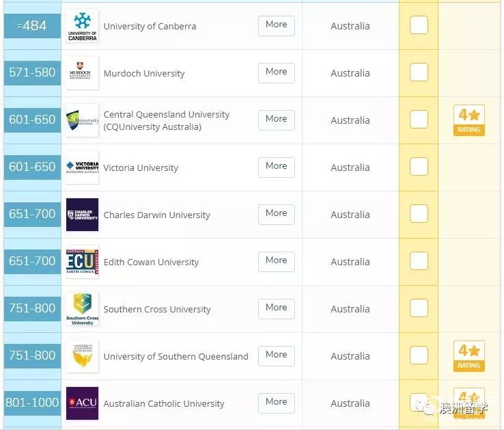
Task: Click the Victoria University logo
Action: [x=82, y=167]
